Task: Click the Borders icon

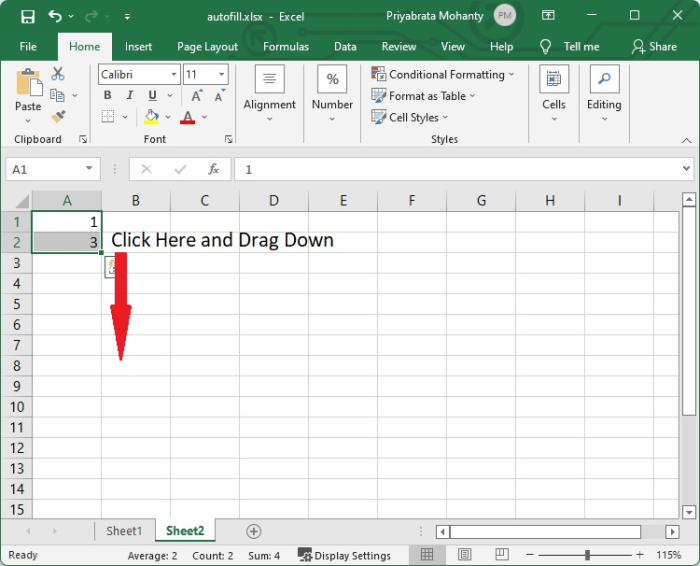Action: tap(108, 117)
